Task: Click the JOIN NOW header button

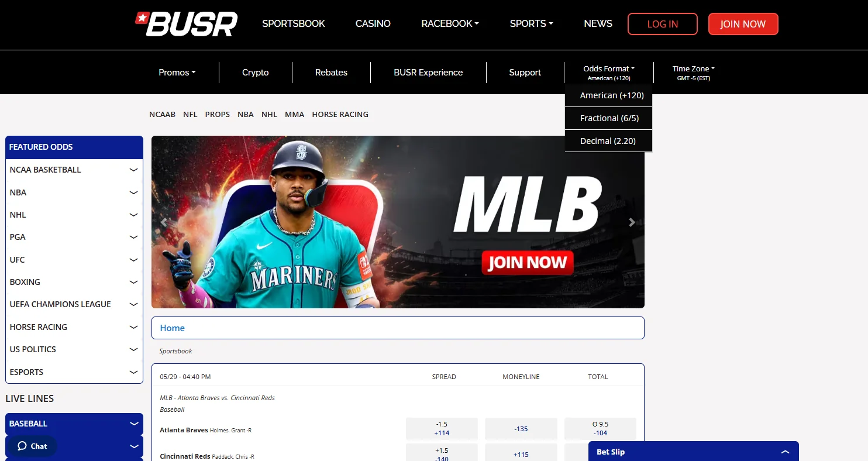Action: (743, 24)
